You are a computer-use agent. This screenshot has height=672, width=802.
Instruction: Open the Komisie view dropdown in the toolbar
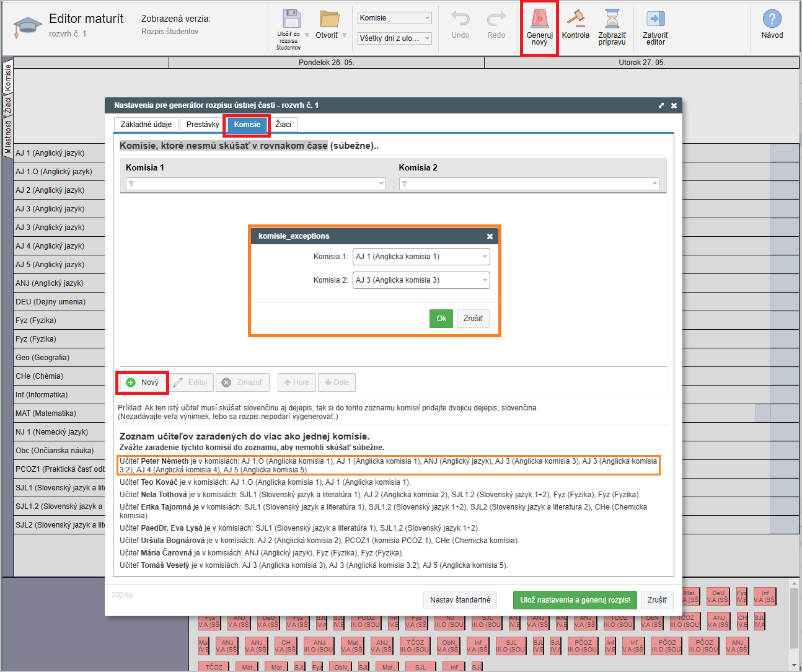point(395,18)
